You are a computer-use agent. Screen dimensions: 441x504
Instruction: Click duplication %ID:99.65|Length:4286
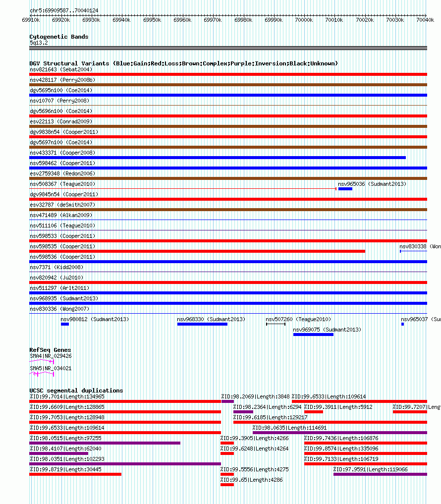tap(227, 485)
